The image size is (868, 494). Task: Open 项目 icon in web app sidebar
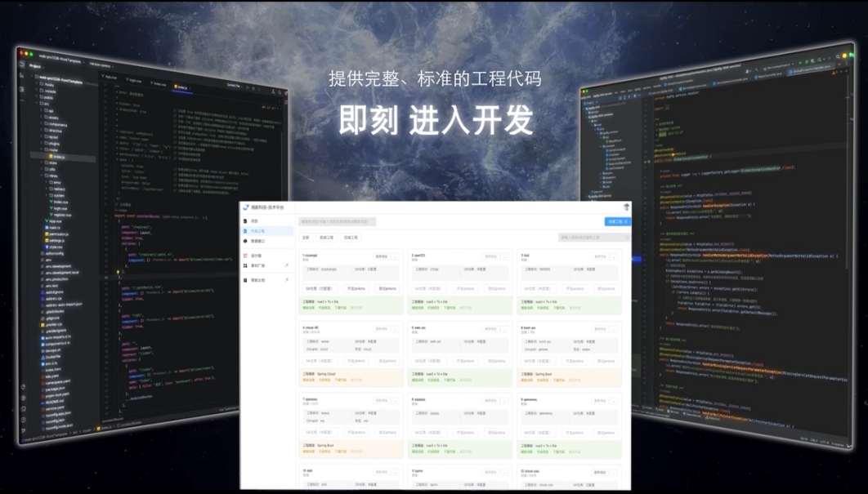pyautogui.click(x=245, y=221)
